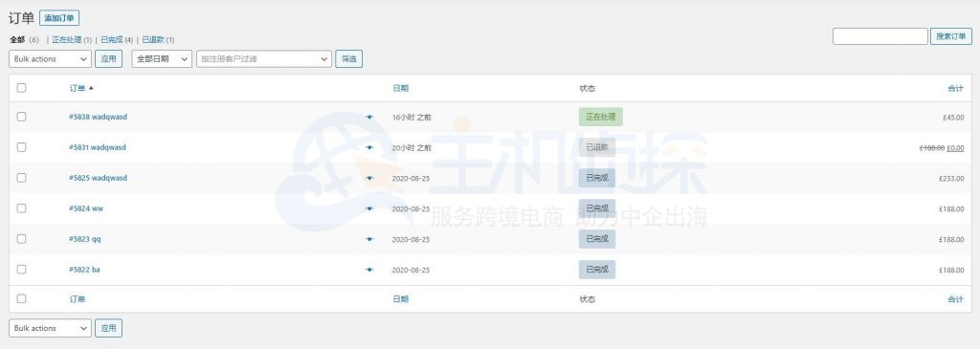Click the top 应用 apply button
980x349 pixels.
109,59
